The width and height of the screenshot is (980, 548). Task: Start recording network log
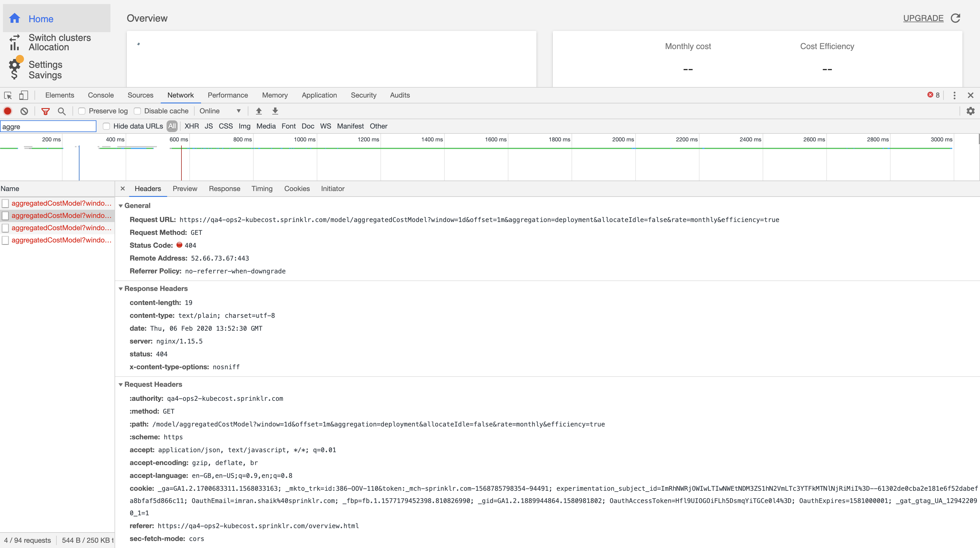point(8,111)
